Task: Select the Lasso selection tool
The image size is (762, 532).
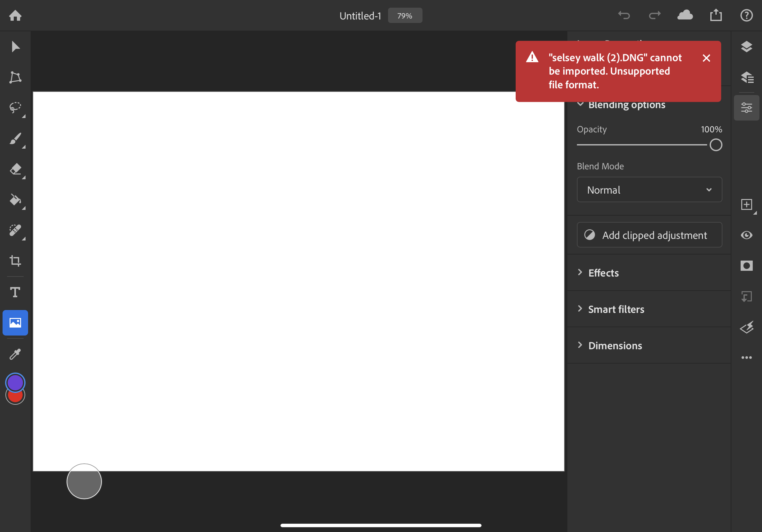Action: pyautogui.click(x=15, y=107)
